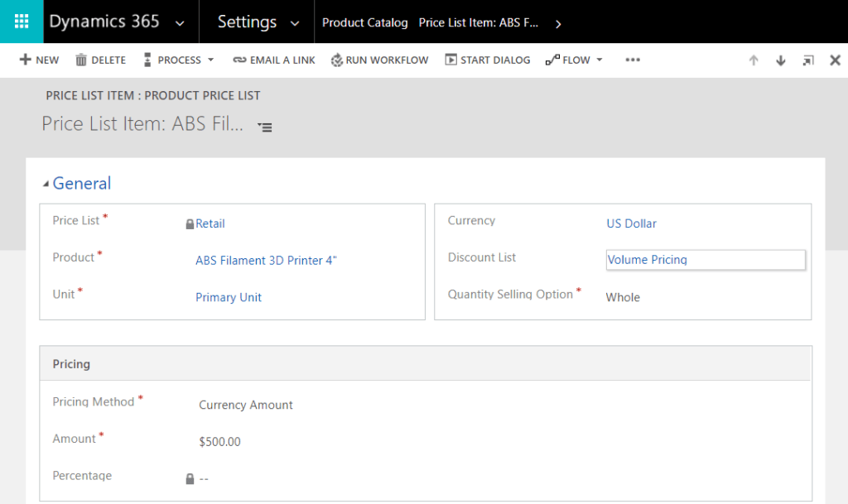Click the up arrow to view previous record
848x504 pixels.
[x=754, y=60]
